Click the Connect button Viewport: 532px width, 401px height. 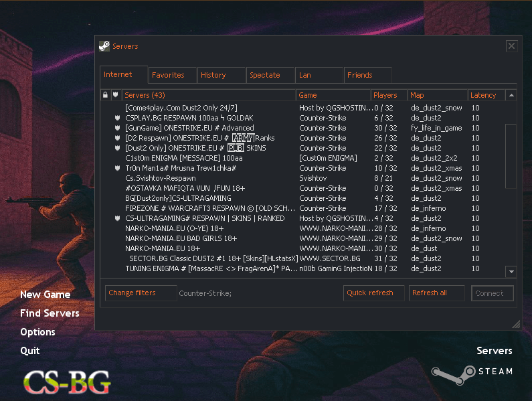[493, 293]
